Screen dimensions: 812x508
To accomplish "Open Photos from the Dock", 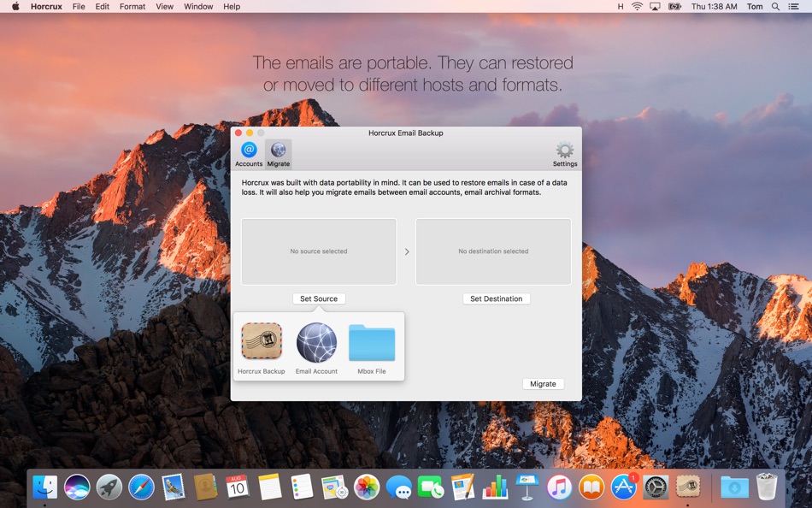I will tap(367, 487).
